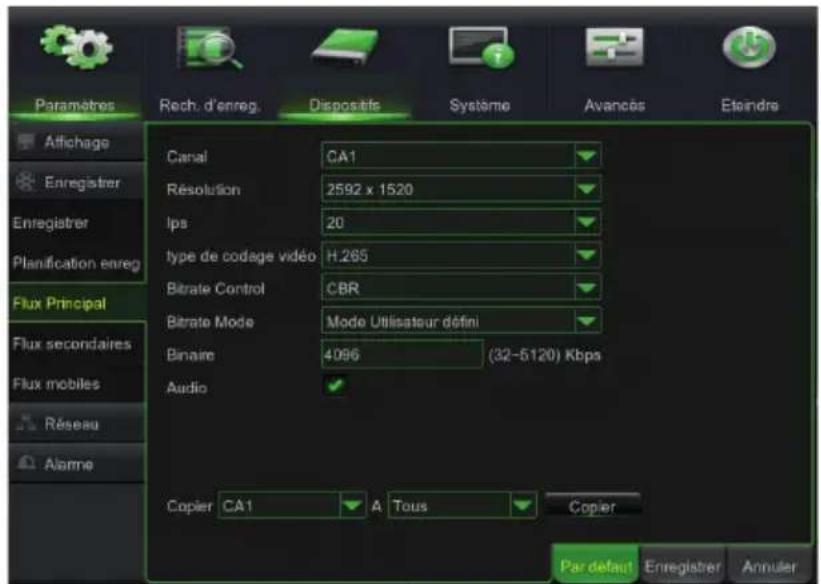Select the Eteindre tab label
This screenshot has height=584, width=821.
749,105
